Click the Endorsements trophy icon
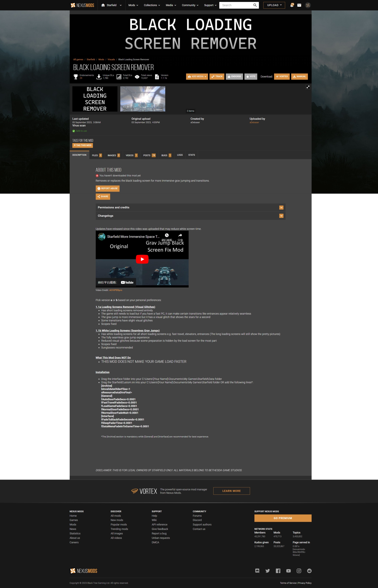Screen dimensions: 378x588 click(76, 77)
